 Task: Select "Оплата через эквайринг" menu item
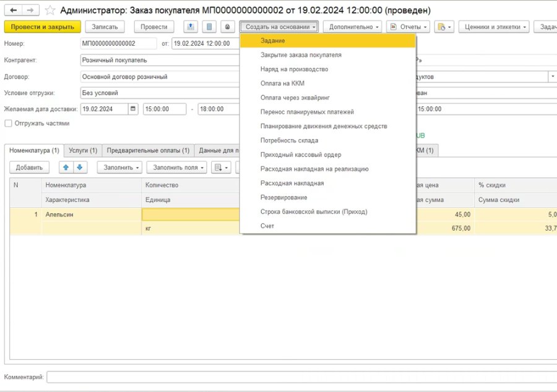tap(328, 98)
